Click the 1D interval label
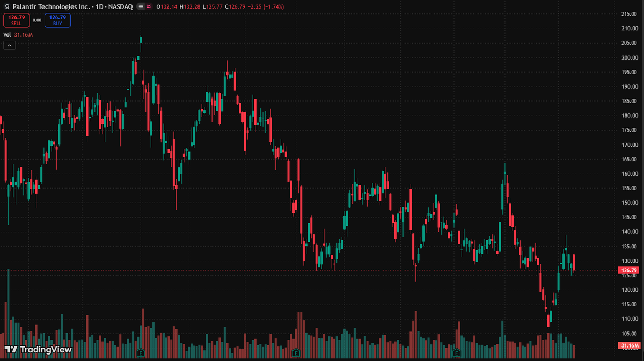644x361 pixels. pyautogui.click(x=98, y=6)
